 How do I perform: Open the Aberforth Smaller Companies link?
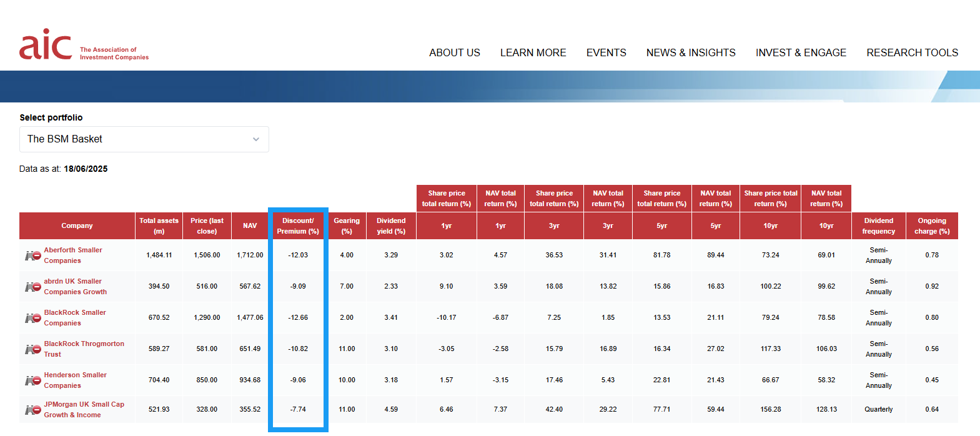73,255
